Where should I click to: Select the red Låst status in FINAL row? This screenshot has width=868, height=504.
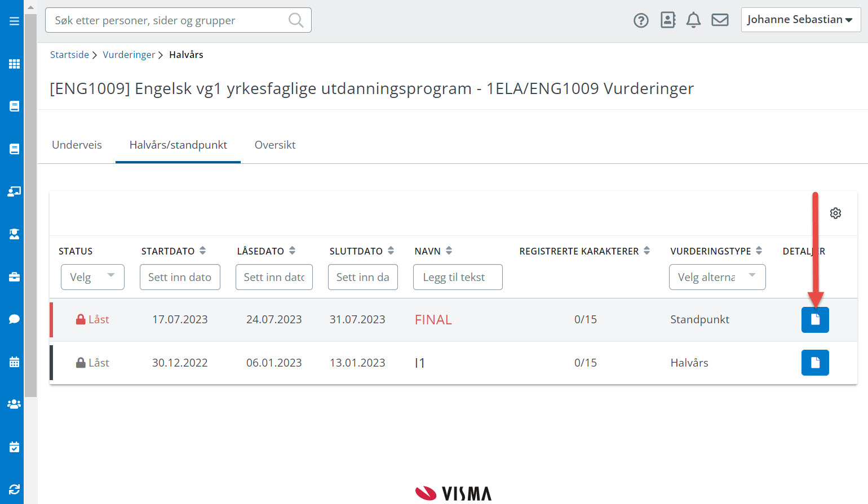[92, 319]
